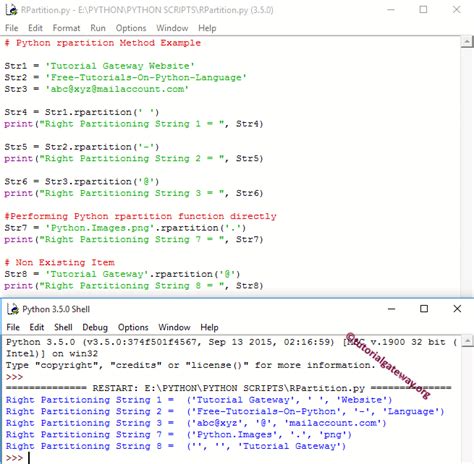
Task: Click the string 'abc@xyz@mailaccount.com'
Action: point(117,89)
